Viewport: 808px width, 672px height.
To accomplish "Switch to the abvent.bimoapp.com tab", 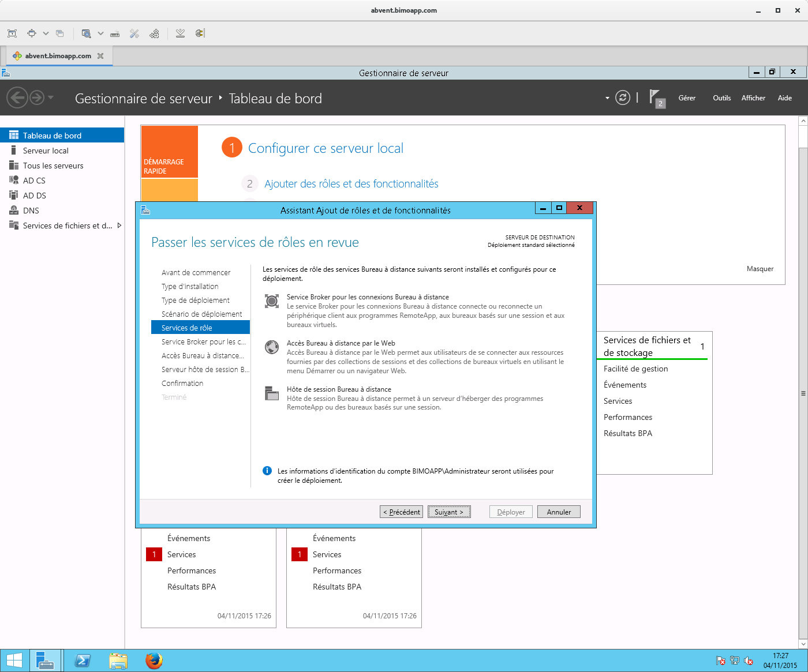I will (x=57, y=55).
